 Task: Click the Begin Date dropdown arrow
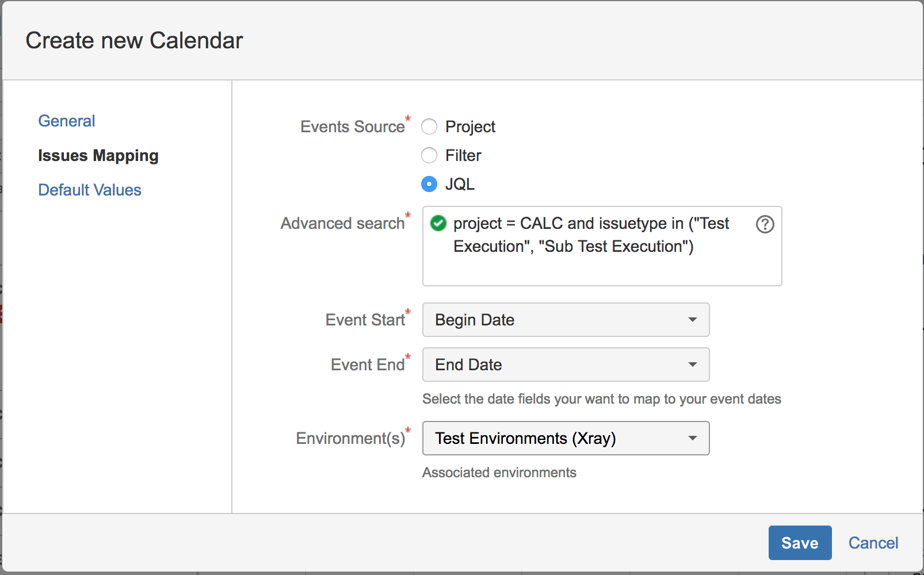693,320
